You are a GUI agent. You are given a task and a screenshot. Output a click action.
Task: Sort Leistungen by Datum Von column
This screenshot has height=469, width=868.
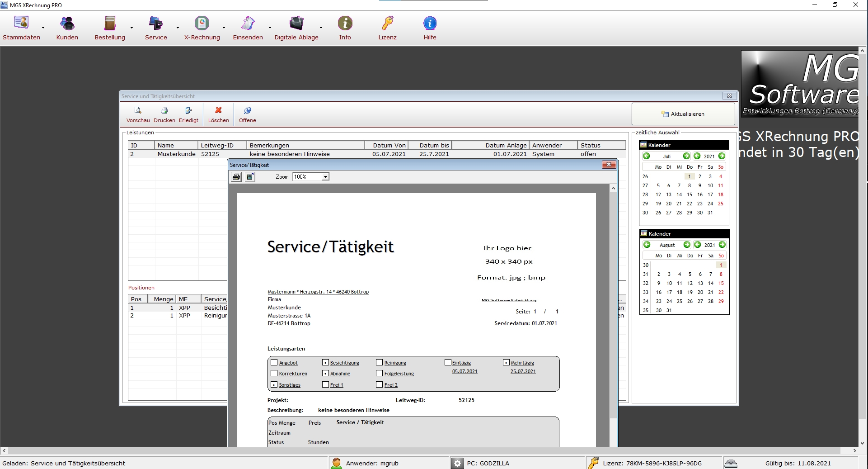[386, 145]
